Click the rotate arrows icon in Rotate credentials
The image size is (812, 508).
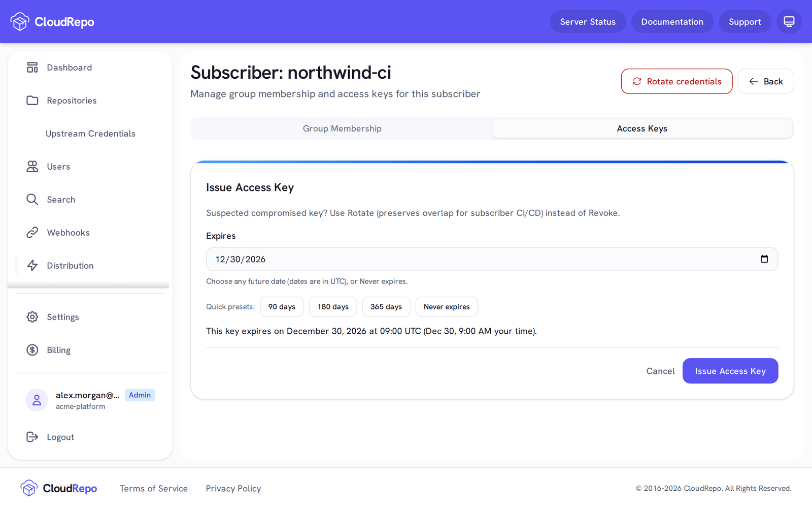637,81
